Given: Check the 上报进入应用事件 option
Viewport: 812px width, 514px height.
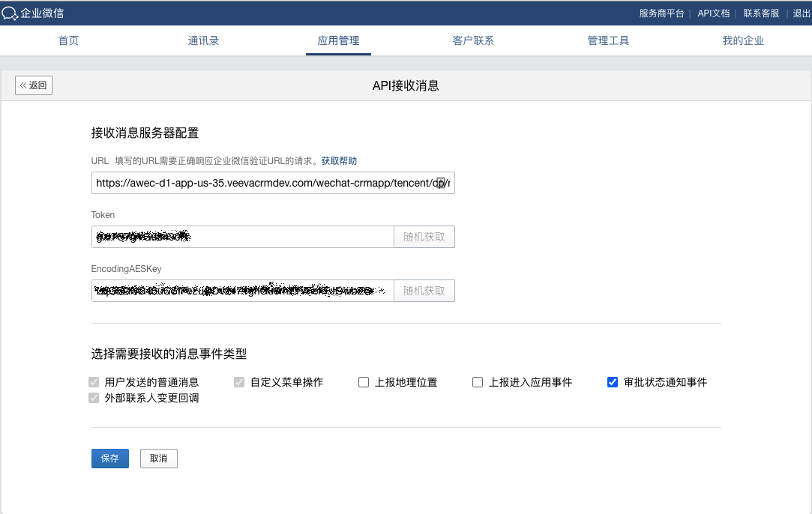Looking at the screenshot, I should (x=478, y=382).
